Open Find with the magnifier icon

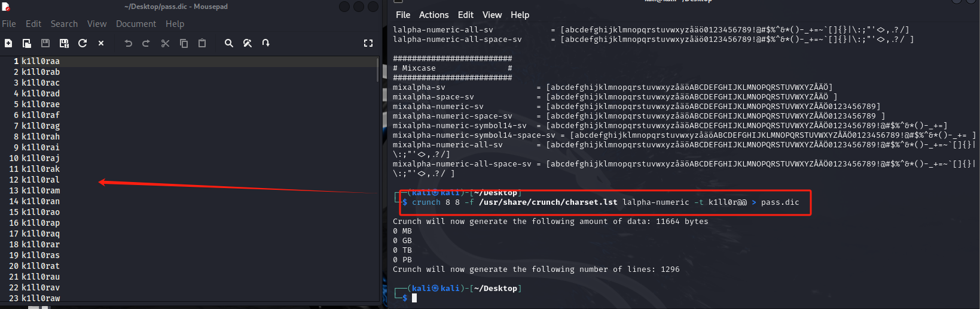[229, 43]
